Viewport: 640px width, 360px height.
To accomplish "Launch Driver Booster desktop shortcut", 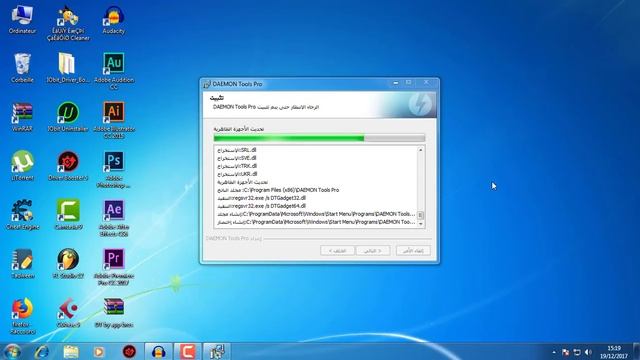I will pyautogui.click(x=68, y=166).
